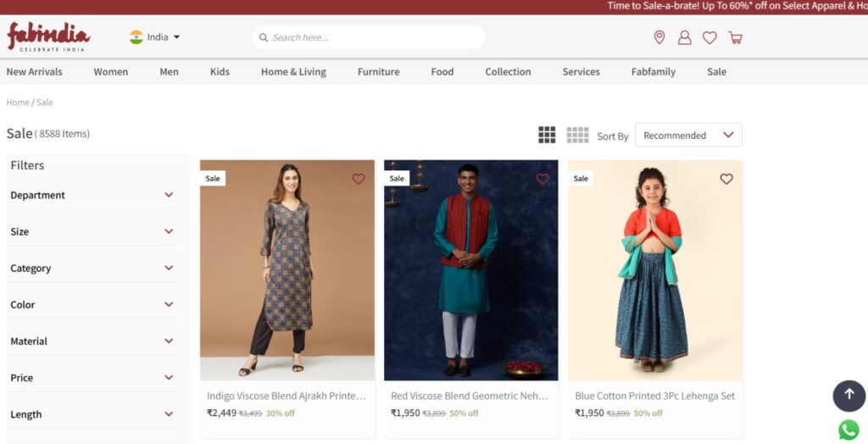Go to Home breadcrumb link

pyautogui.click(x=18, y=103)
